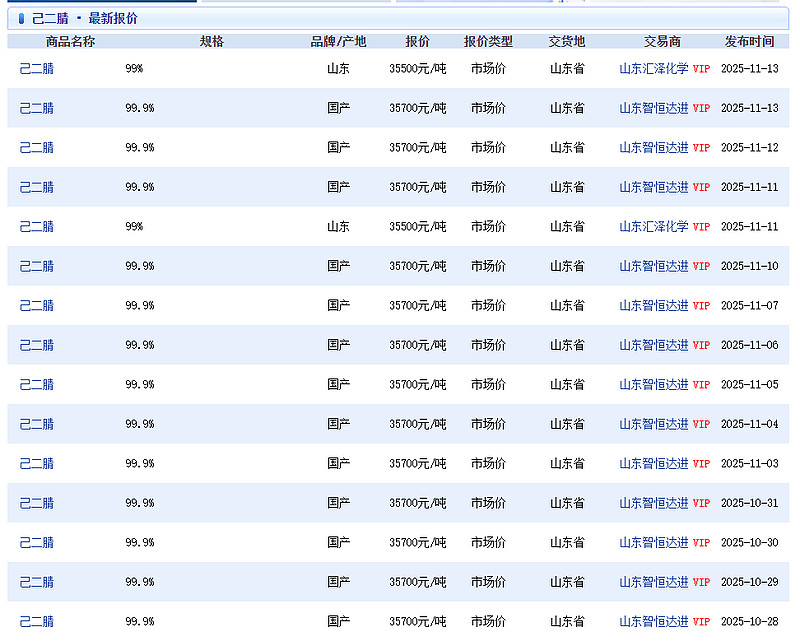Click the 交易商 column header
Viewport: 800px width, 641px height.
[x=662, y=41]
